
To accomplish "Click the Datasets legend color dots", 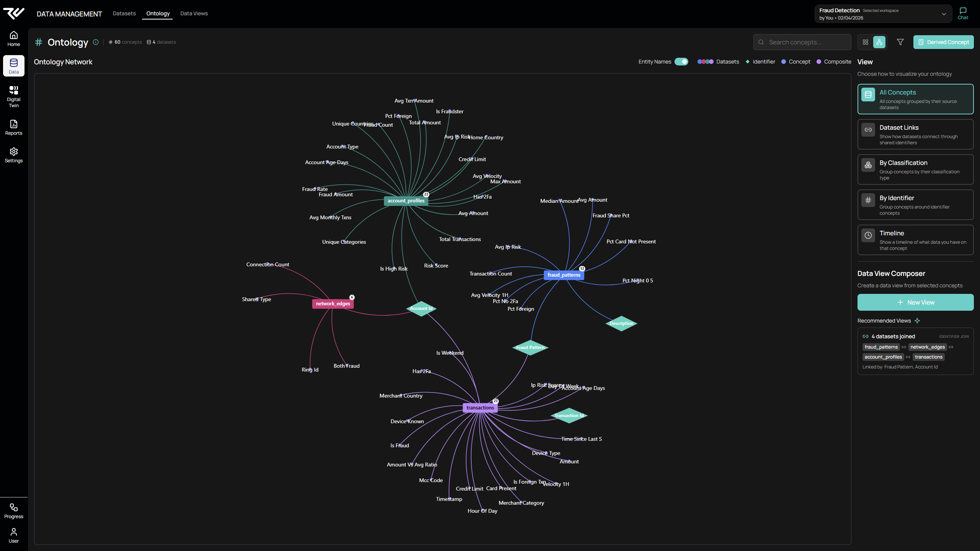I will [x=706, y=61].
